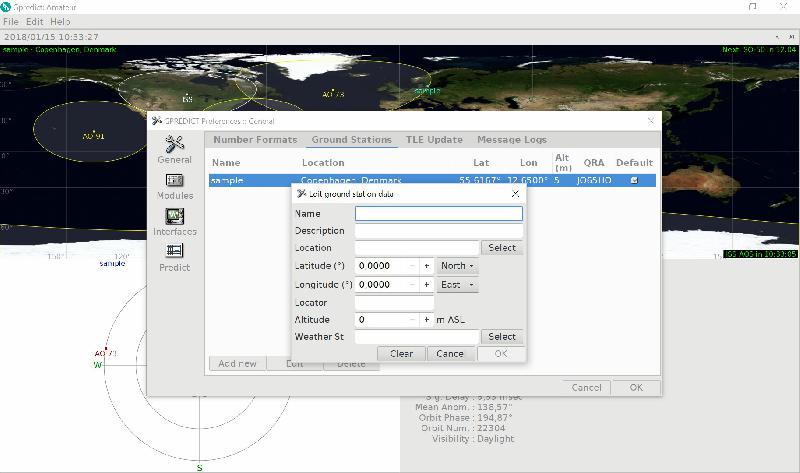Click the 'Next: SO-50' countdown text on map
Viewport: 800px width, 473px height.
click(759, 49)
